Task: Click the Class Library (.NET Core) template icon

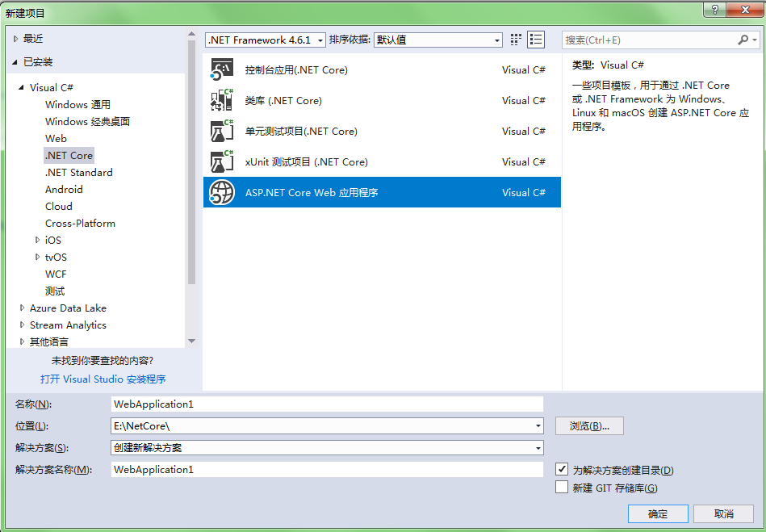Action: [x=222, y=101]
